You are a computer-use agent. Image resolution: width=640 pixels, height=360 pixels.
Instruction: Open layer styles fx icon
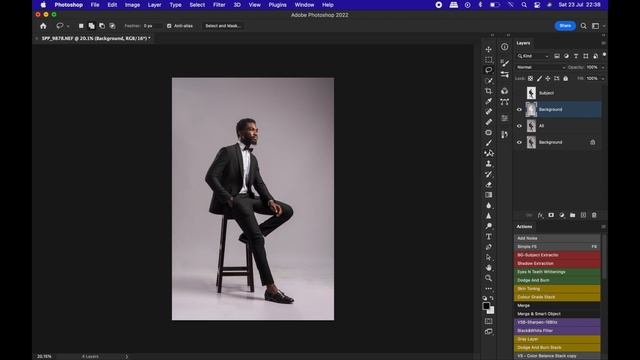pos(540,215)
